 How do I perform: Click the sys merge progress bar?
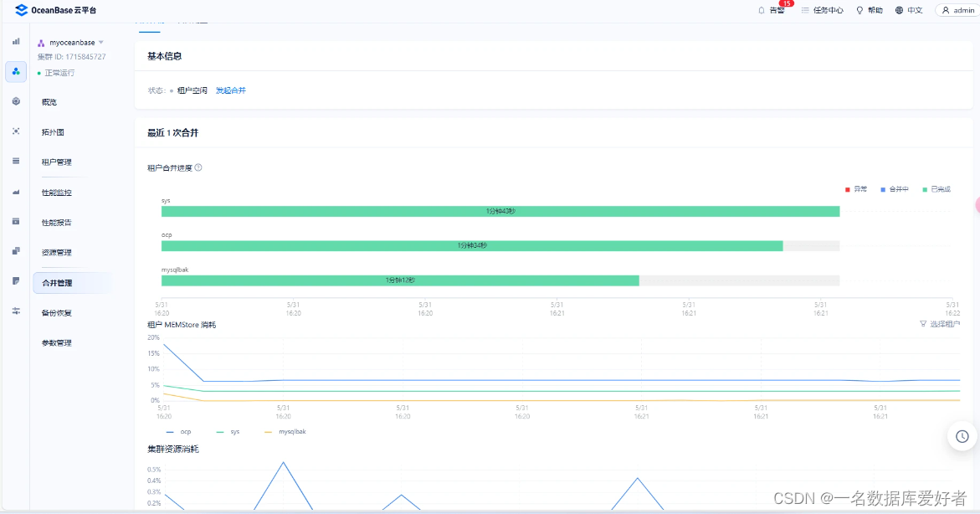point(500,211)
